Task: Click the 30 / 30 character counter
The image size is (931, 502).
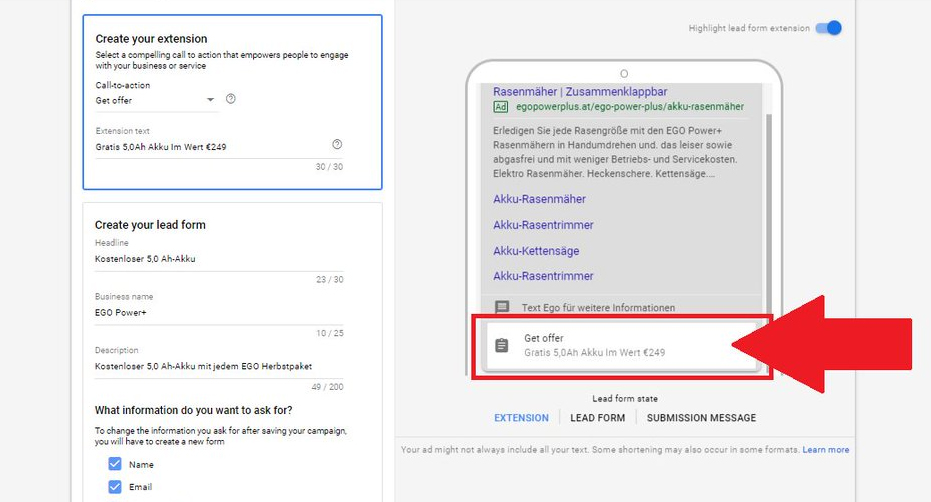Action: 330,167
